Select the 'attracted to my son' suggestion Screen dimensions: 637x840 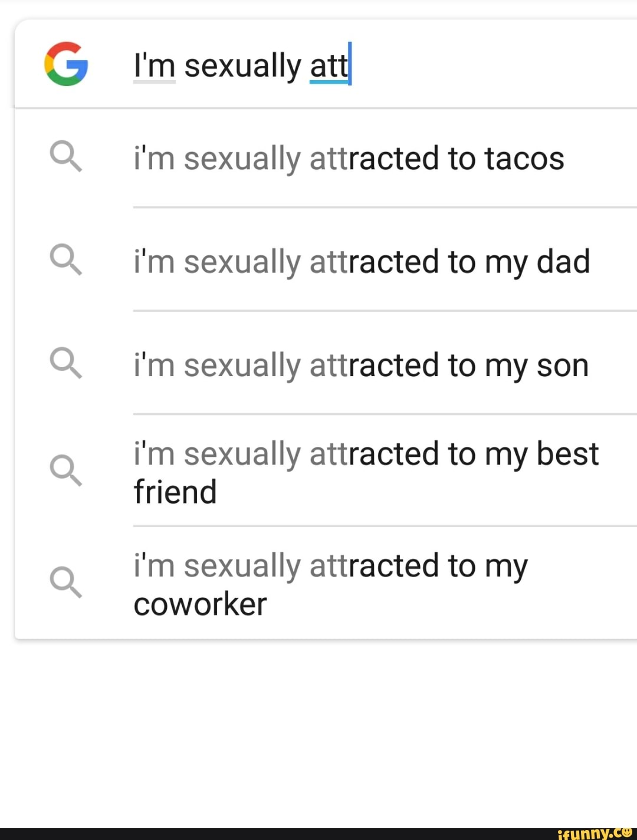coord(361,364)
